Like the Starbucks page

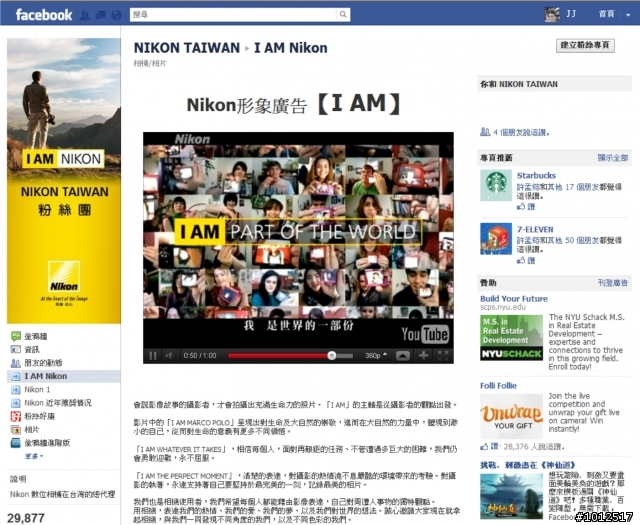pos(526,207)
